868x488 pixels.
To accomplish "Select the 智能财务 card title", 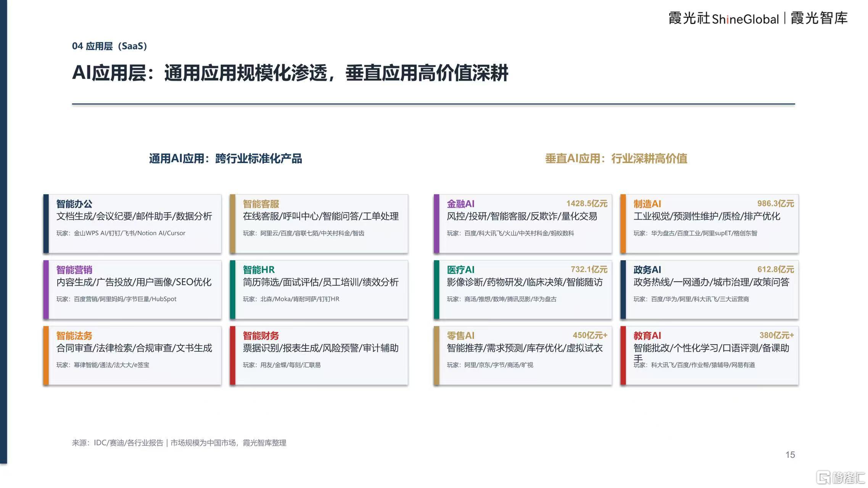I will pos(261,336).
